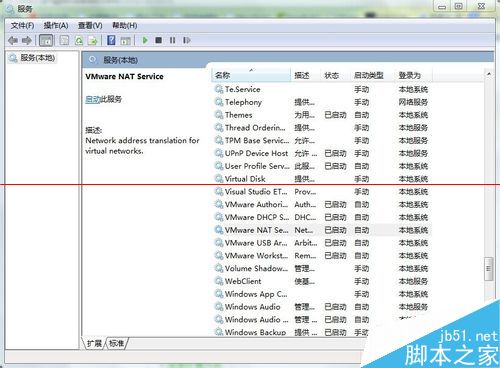Sort by the 状态 column header
The width and height of the screenshot is (500, 368).
click(x=335, y=75)
